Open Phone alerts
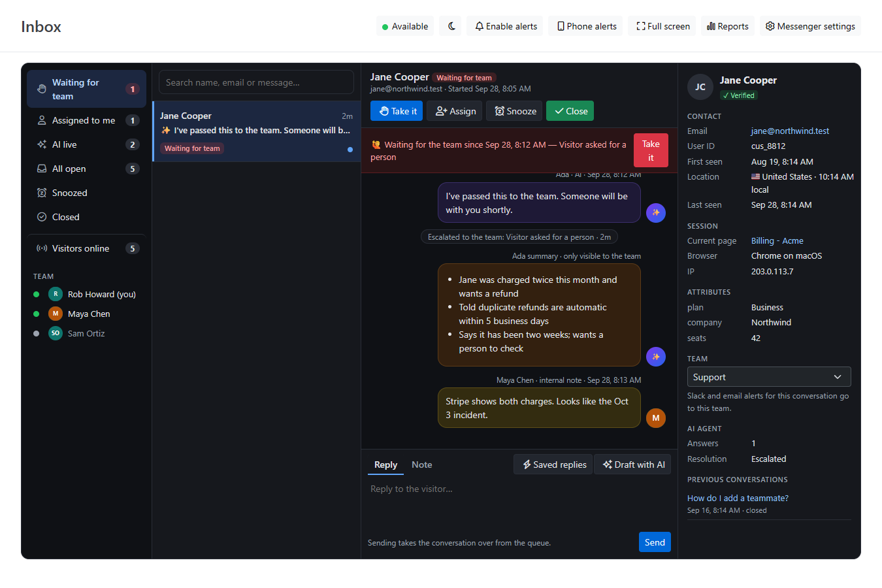 [x=586, y=26]
